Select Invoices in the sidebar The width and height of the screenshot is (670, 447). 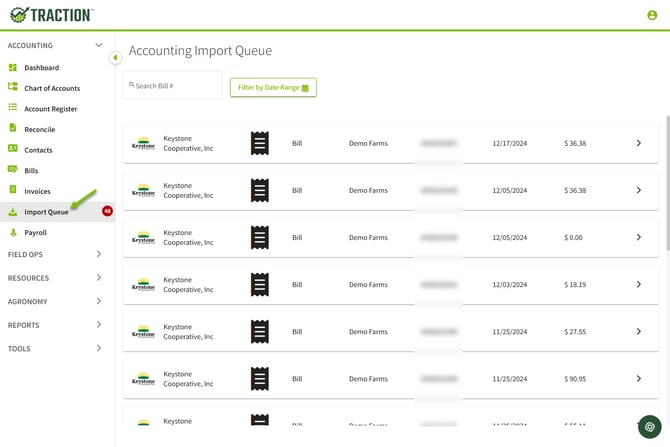pos(37,191)
